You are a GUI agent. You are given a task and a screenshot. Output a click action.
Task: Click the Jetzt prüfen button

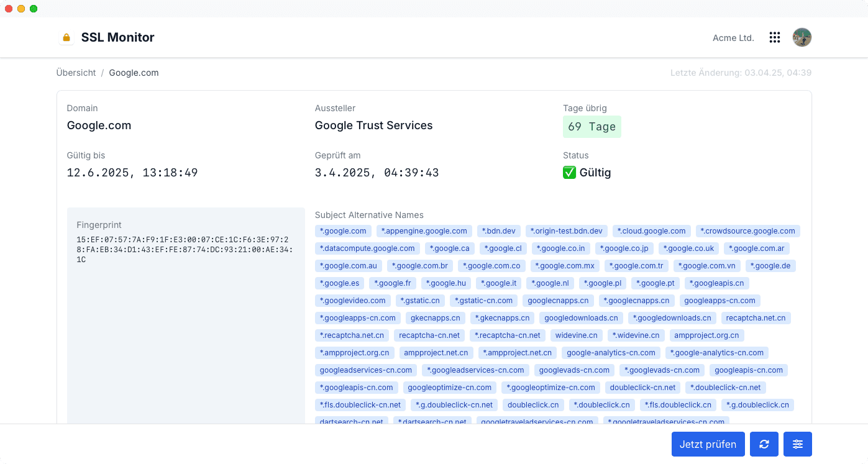[708, 444]
